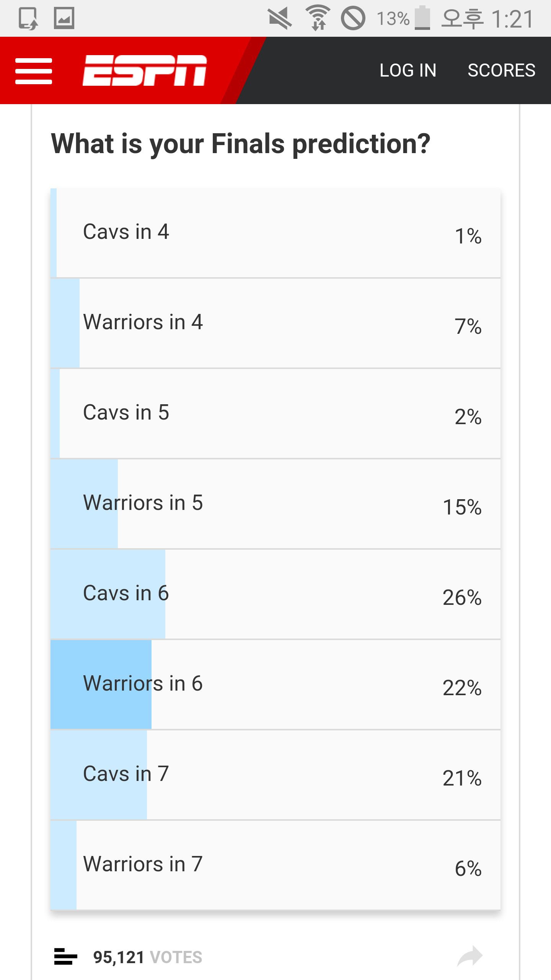Open the SCORES section
Screen dimensions: 551x980
501,70
